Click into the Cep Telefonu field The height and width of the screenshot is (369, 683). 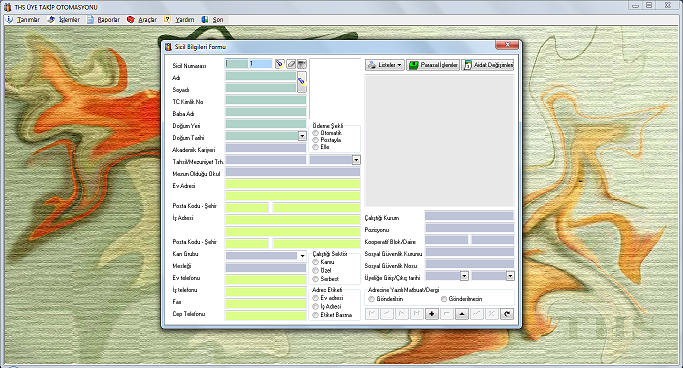(x=266, y=315)
